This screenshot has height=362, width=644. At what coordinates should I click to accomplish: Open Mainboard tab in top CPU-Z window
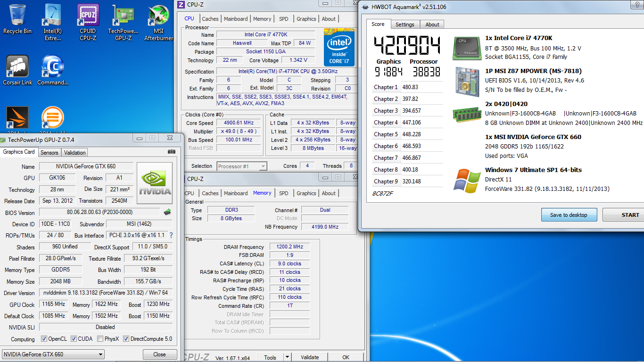tap(236, 19)
